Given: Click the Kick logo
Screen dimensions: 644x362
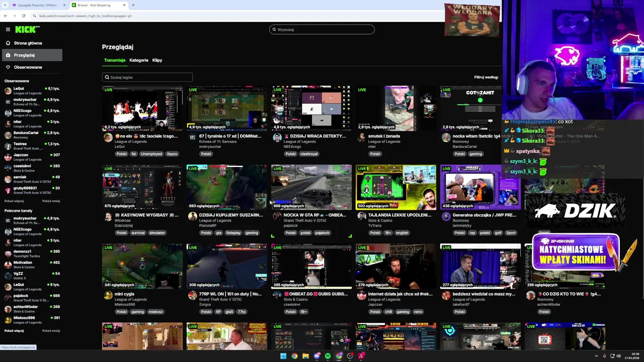Looking at the screenshot, I should [27, 29].
